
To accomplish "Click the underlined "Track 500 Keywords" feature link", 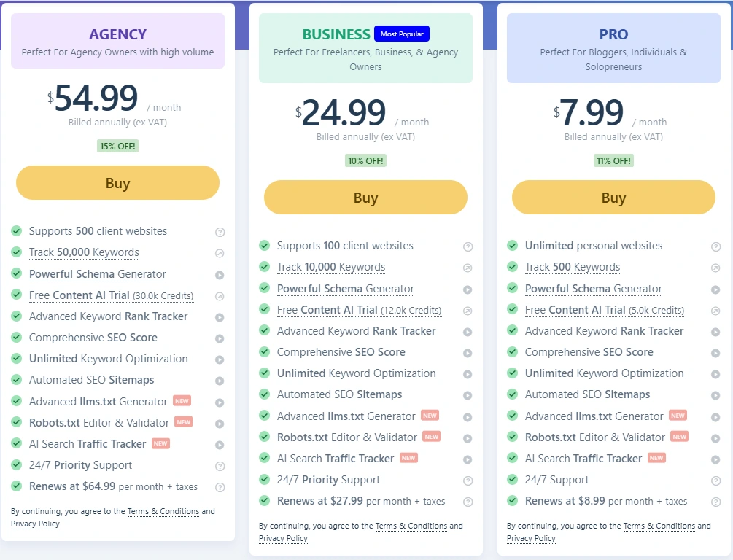I will click(573, 267).
